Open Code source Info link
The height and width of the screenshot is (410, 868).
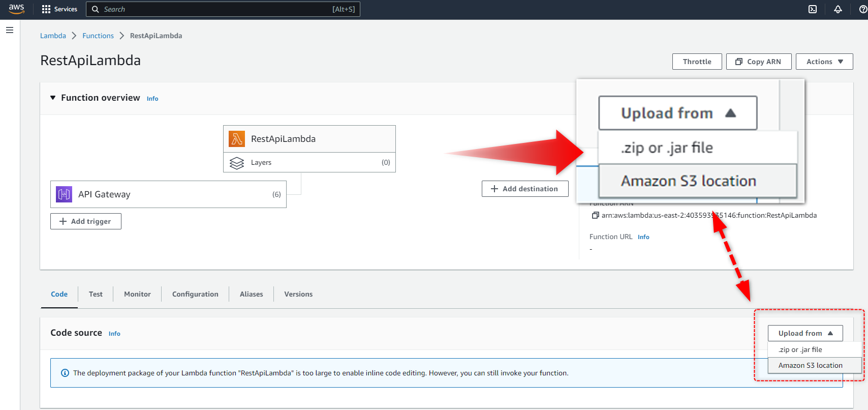click(114, 334)
